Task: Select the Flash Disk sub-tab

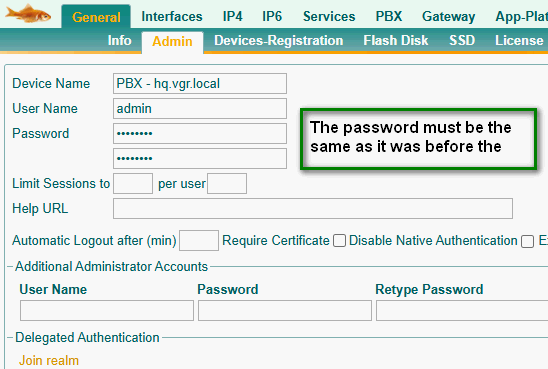Action: point(396,41)
